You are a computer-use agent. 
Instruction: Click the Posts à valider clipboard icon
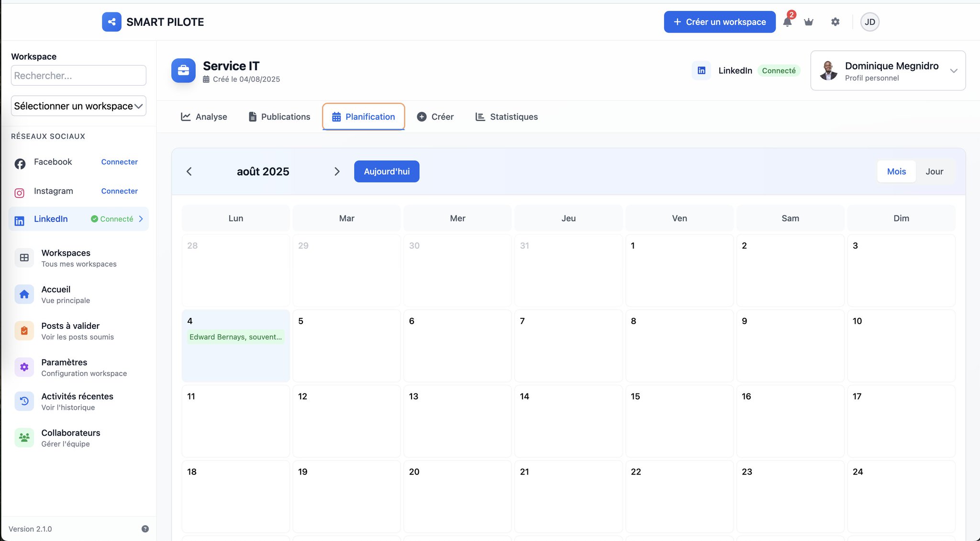pyautogui.click(x=24, y=331)
